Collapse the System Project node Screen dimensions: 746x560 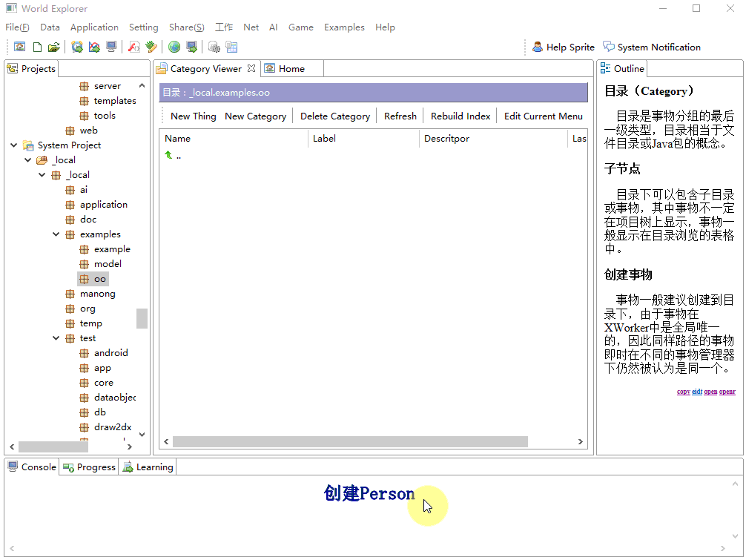[x=14, y=145]
